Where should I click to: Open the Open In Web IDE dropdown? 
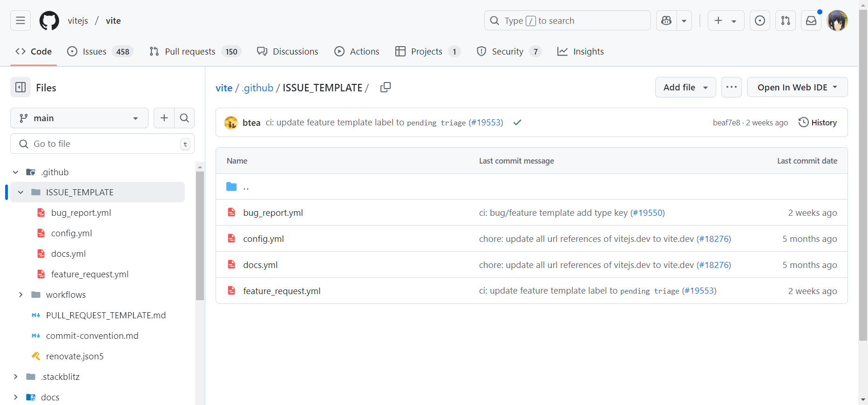pos(797,87)
